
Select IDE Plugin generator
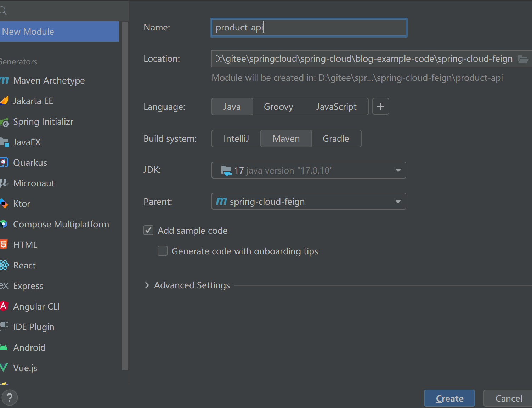point(59,327)
